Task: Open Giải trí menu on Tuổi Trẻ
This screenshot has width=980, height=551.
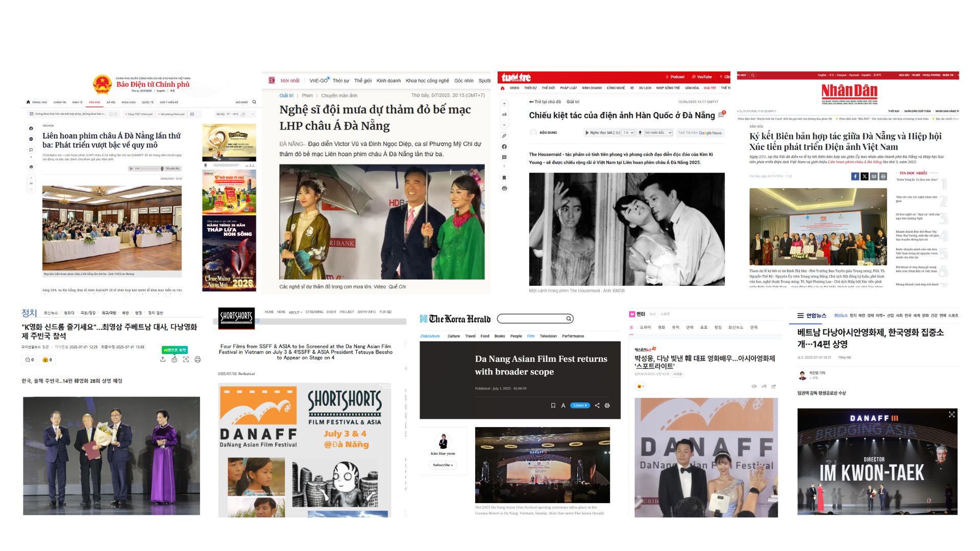Action: [709, 88]
